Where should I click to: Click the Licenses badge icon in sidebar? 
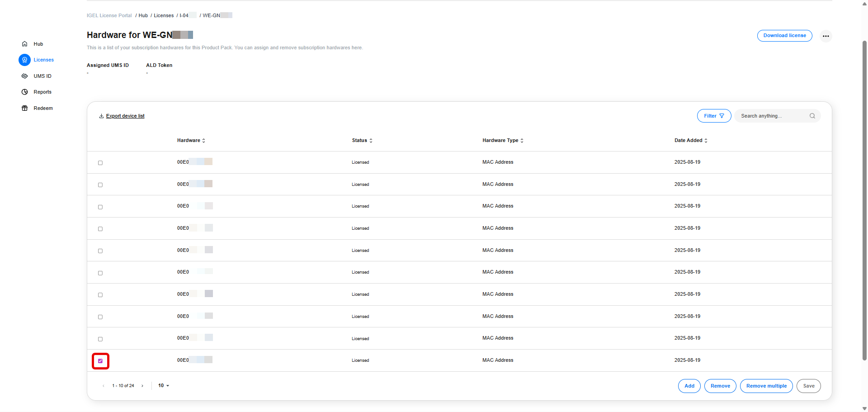point(25,60)
